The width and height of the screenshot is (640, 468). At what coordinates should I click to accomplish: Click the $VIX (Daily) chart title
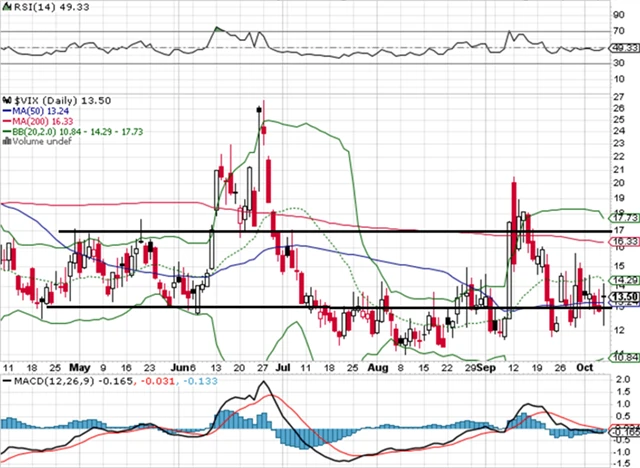tap(52, 101)
